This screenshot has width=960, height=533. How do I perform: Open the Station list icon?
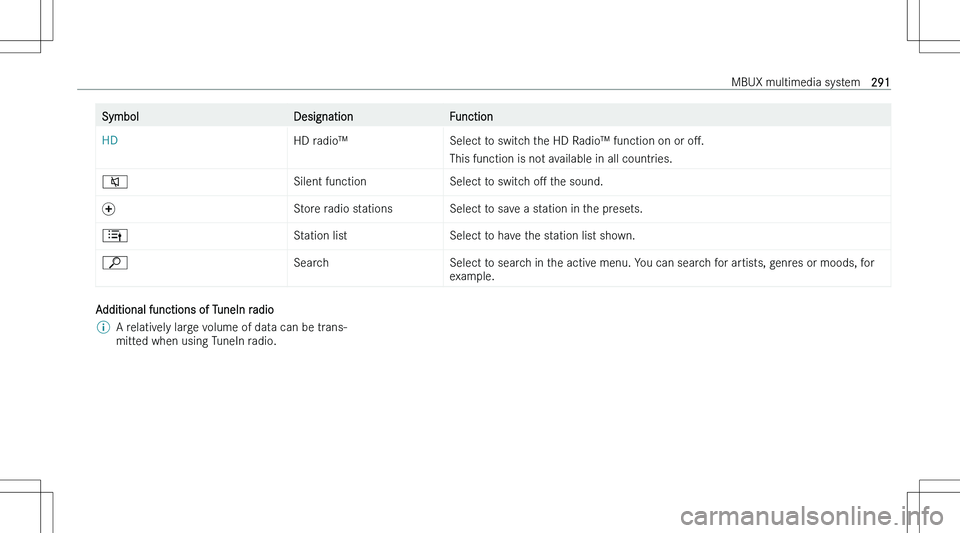tap(115, 236)
